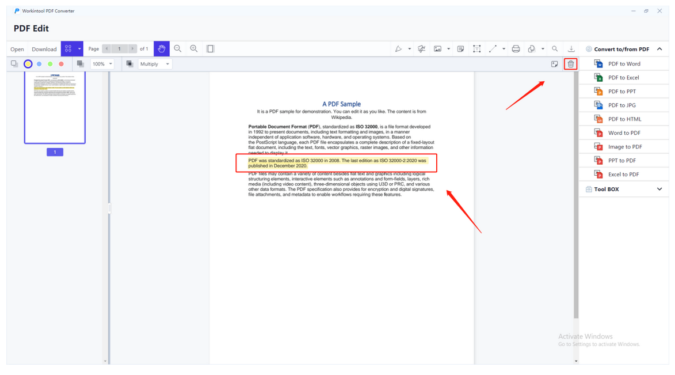Click the search magnifier icon in toolbar
The image size is (675, 375).
pyautogui.click(x=555, y=49)
